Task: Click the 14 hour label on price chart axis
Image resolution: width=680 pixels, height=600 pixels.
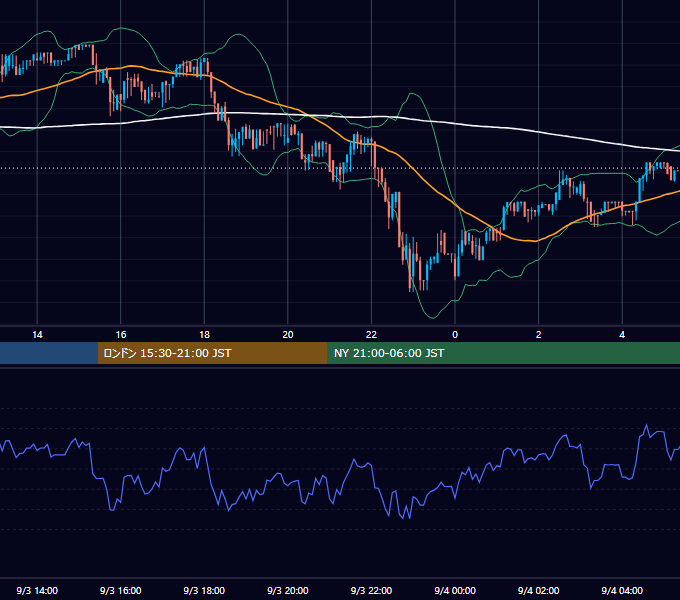Action: click(x=37, y=335)
